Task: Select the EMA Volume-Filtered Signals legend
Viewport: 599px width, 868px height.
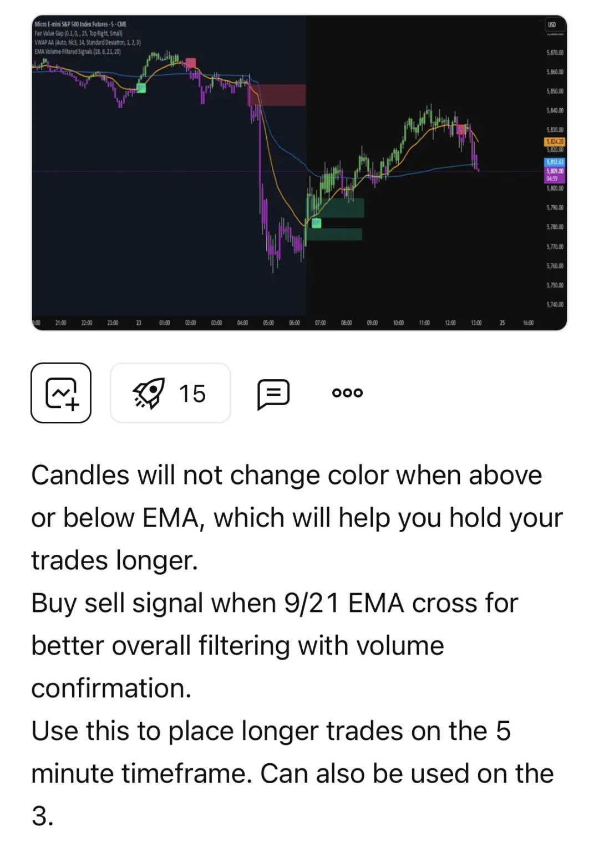Action: 78,52
